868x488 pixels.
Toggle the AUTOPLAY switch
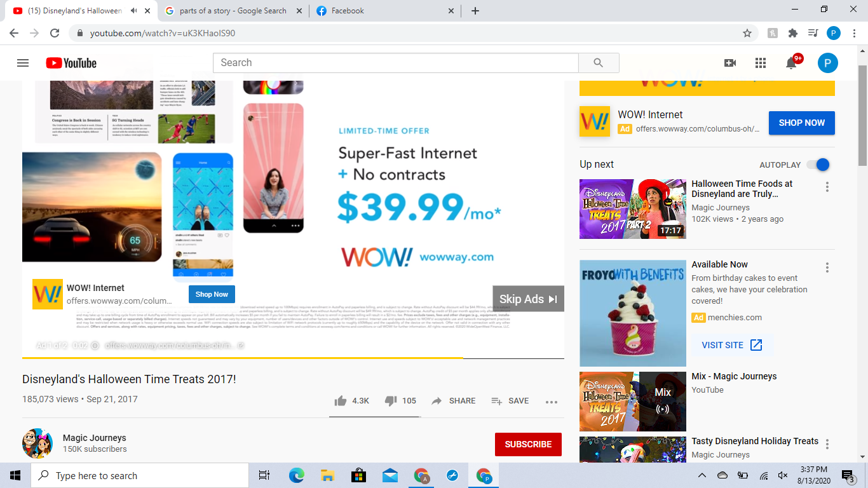point(818,165)
